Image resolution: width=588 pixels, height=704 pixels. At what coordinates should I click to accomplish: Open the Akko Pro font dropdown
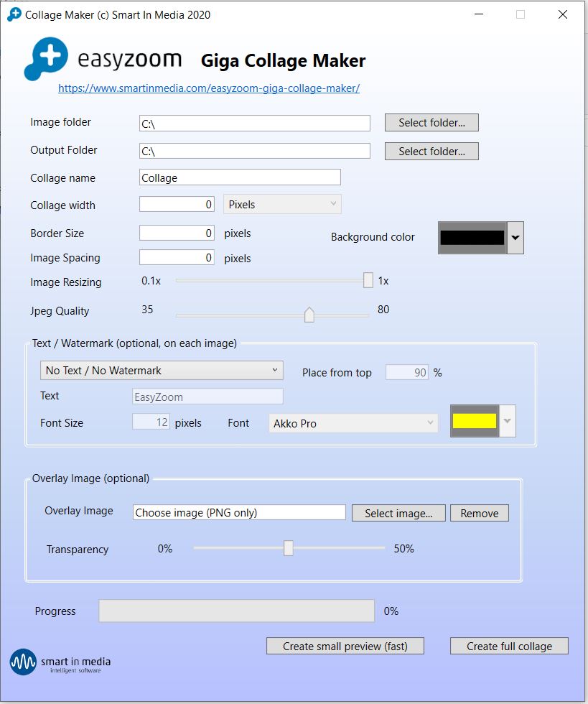(x=353, y=423)
